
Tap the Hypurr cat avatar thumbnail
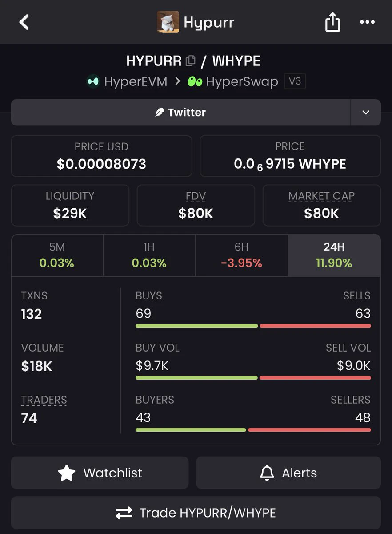click(x=168, y=22)
